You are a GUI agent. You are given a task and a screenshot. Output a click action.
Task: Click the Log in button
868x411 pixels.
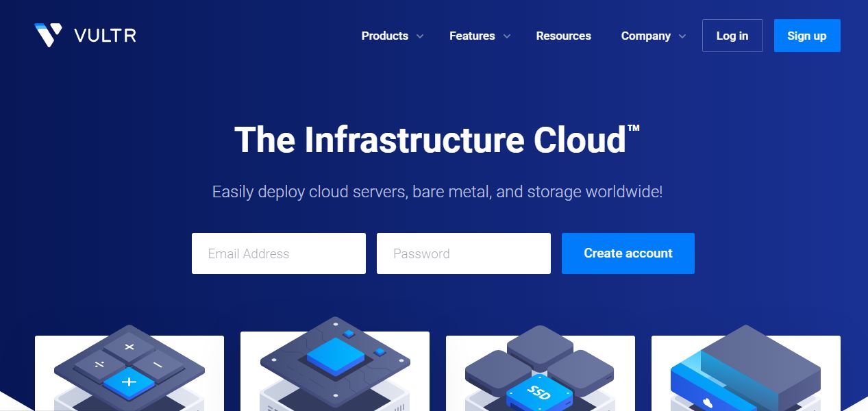coord(732,36)
